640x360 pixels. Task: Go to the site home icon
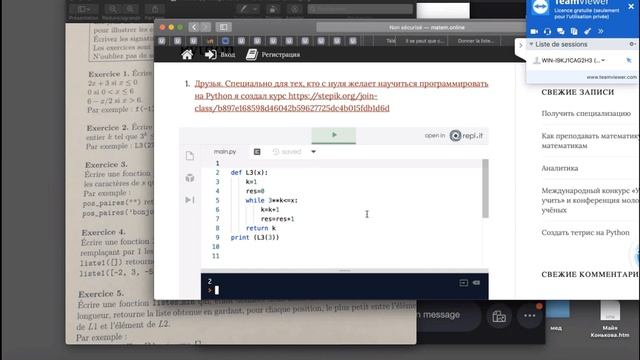point(187,55)
